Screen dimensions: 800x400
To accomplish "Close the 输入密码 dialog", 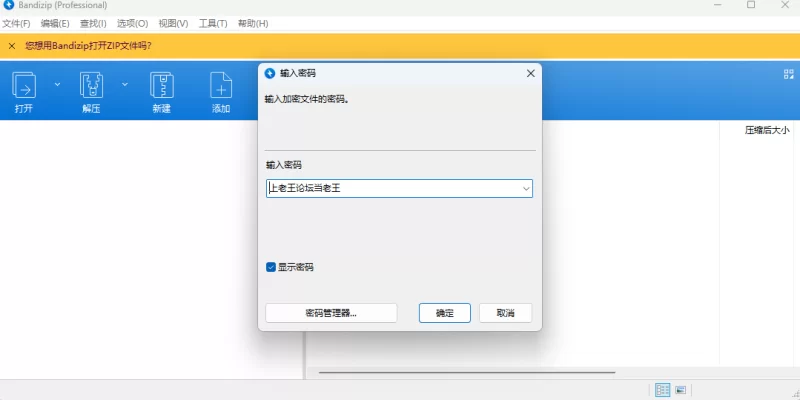I will pos(531,73).
